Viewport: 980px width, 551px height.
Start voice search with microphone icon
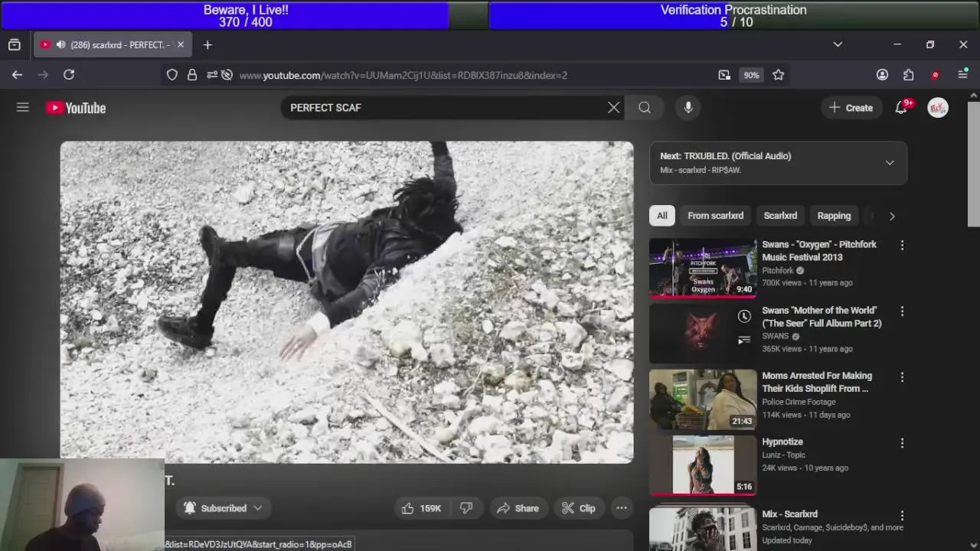click(x=688, y=108)
